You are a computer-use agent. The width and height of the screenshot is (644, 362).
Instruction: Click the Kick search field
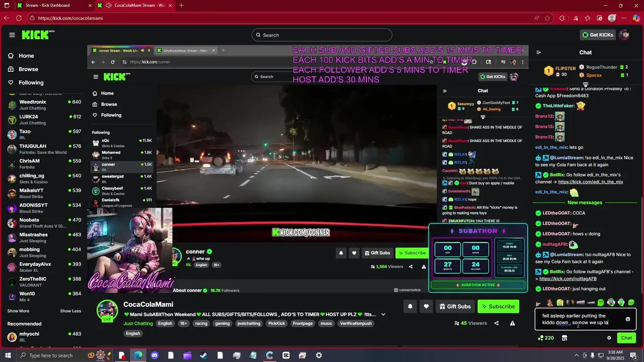[322, 35]
